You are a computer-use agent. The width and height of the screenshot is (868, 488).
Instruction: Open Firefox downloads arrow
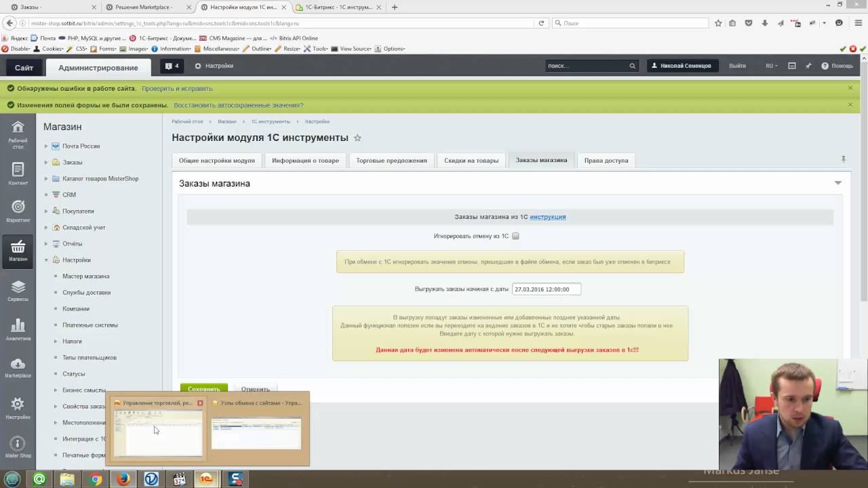click(764, 23)
